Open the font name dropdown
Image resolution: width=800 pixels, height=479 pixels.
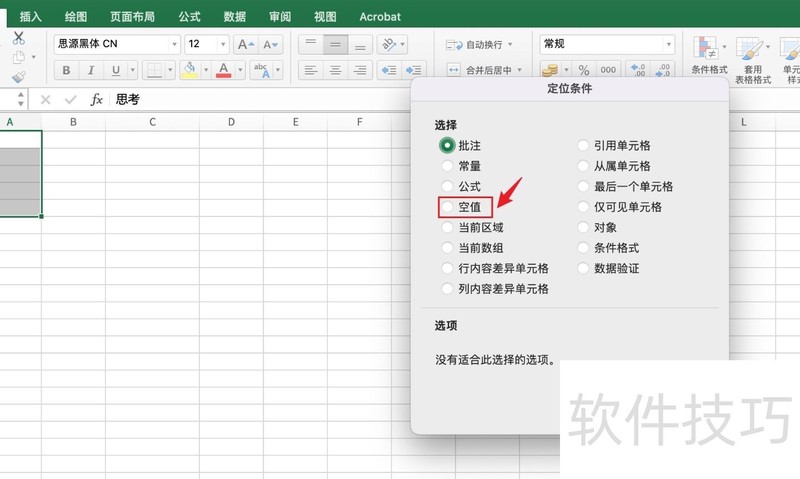174,44
